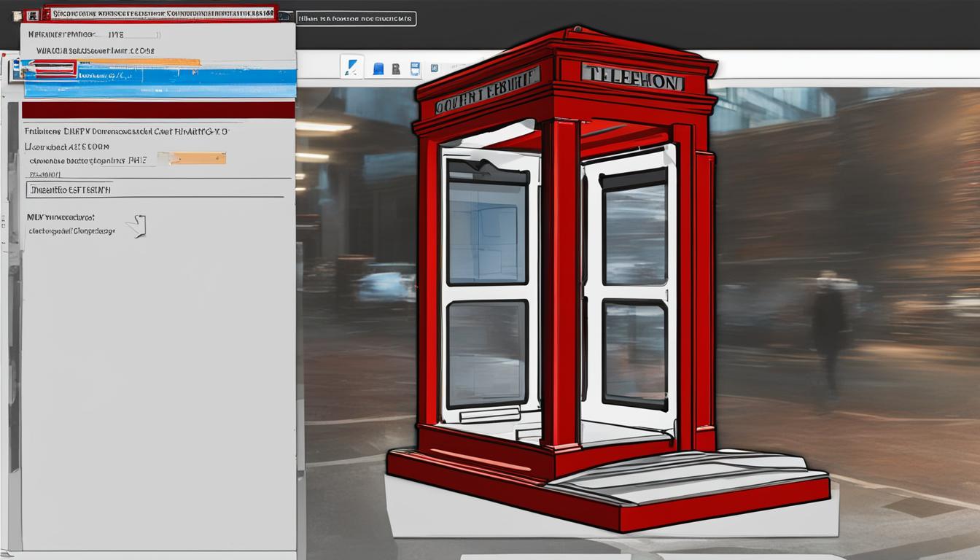Click the blue diagonal pen icon in toolbar
This screenshot has width=980, height=560.
tap(352, 67)
